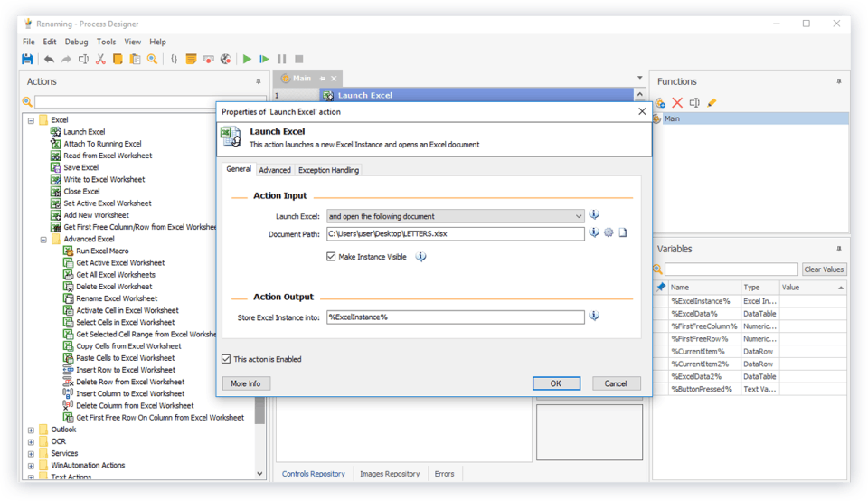Open the Help menu

click(157, 42)
